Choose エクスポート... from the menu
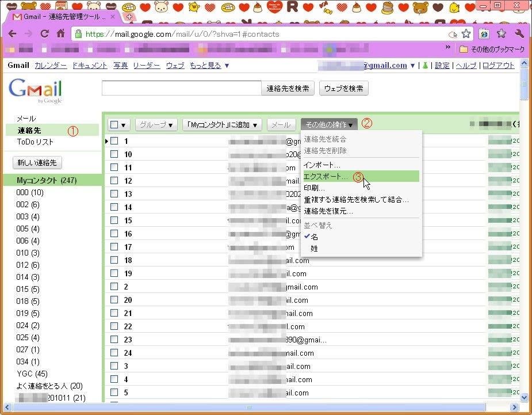 [326, 177]
